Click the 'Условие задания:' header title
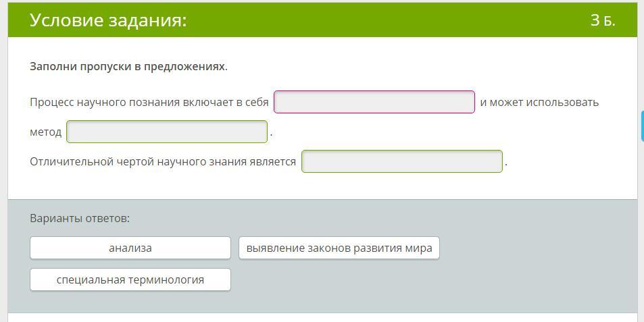 click(108, 20)
